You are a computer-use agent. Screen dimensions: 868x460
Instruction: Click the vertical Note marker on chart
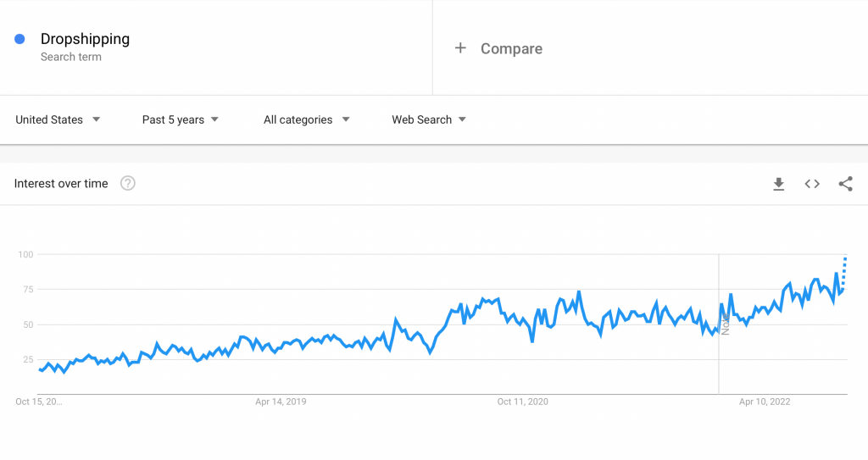[726, 324]
